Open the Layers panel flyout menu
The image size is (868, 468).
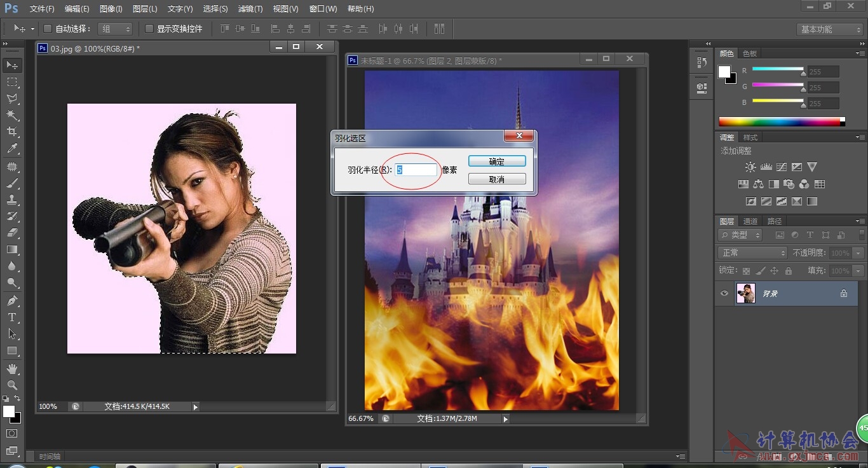click(859, 221)
